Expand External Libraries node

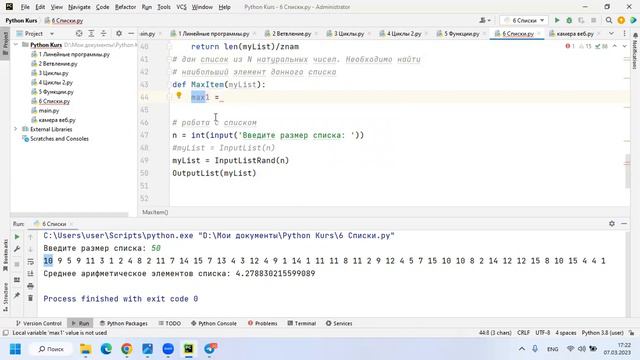pos(16,129)
